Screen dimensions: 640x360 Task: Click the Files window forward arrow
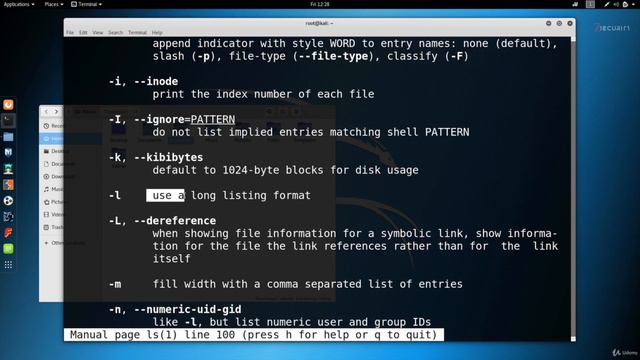56,111
